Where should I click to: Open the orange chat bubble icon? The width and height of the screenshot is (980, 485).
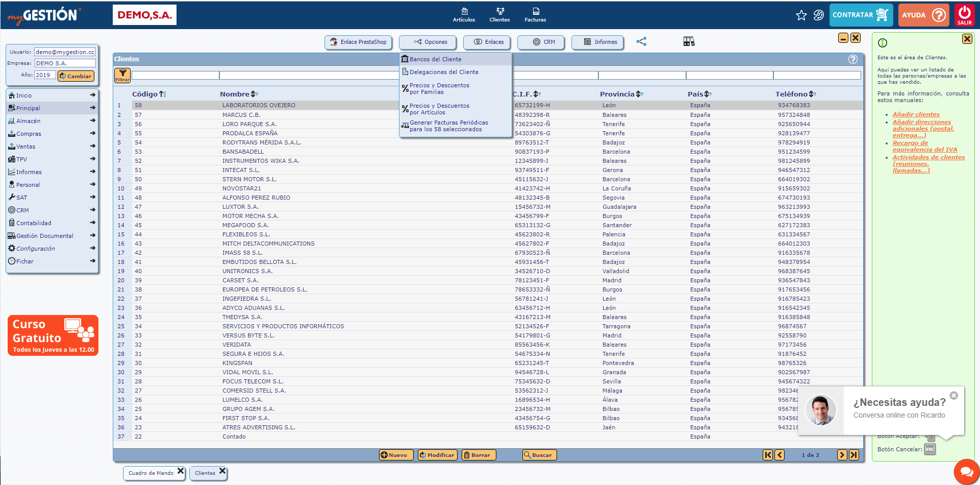966,471
